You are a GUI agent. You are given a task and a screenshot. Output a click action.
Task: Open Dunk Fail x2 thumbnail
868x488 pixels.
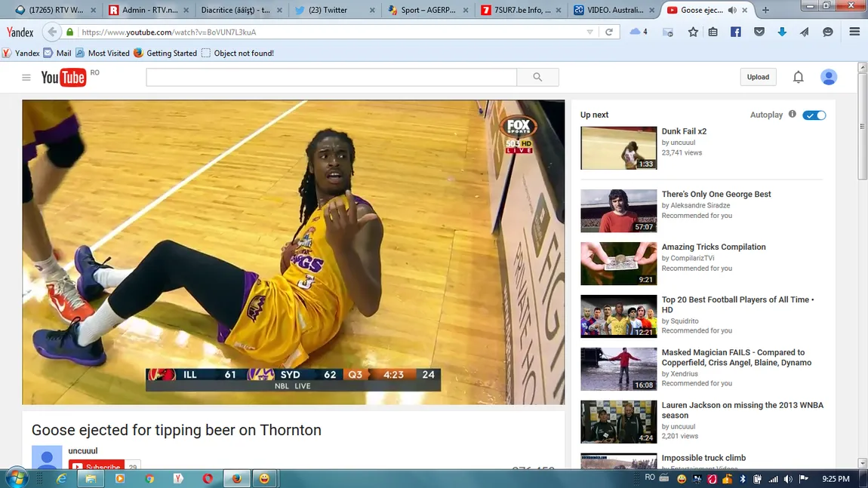pyautogui.click(x=618, y=148)
